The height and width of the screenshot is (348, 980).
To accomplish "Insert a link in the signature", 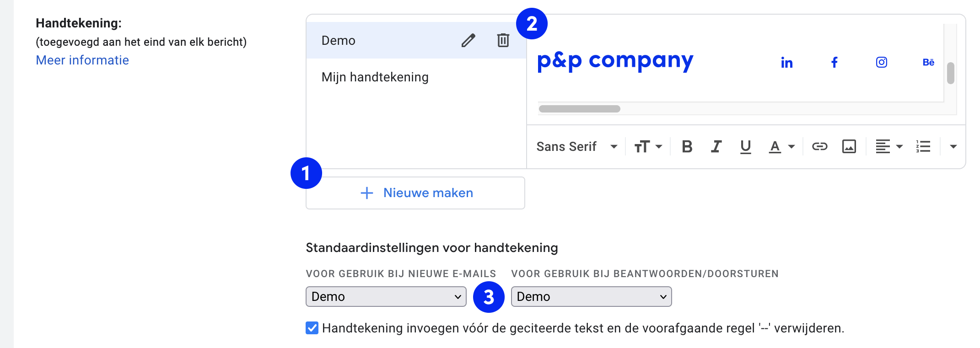I will pos(819,146).
